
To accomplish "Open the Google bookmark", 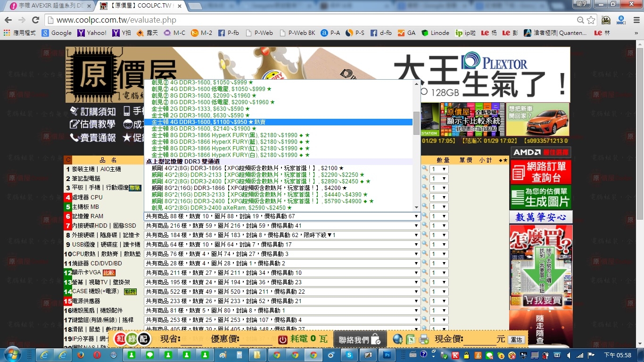I will pyautogui.click(x=57, y=33).
